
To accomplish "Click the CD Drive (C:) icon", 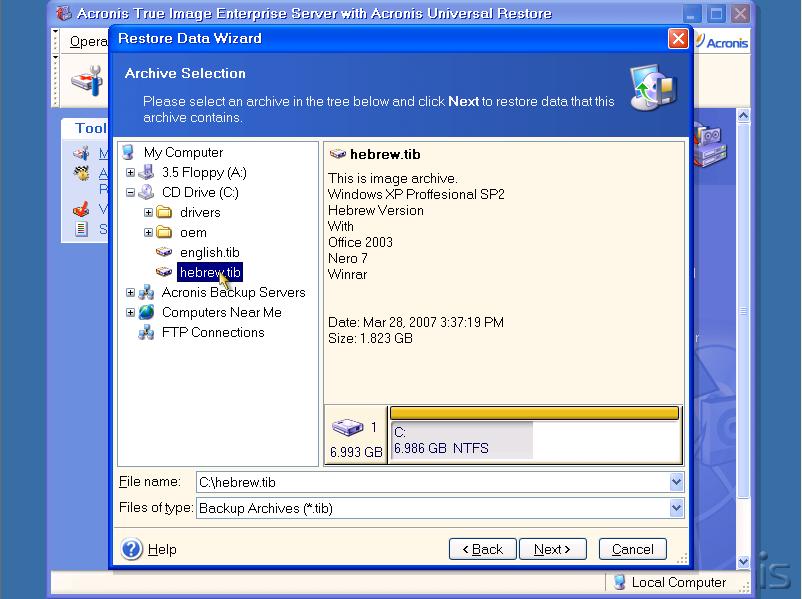I will [x=146, y=192].
